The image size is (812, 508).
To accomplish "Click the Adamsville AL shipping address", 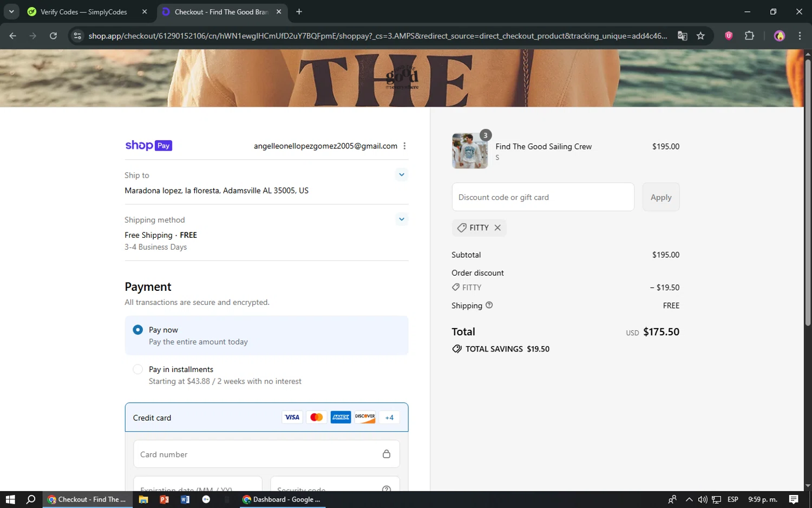I will click(217, 190).
